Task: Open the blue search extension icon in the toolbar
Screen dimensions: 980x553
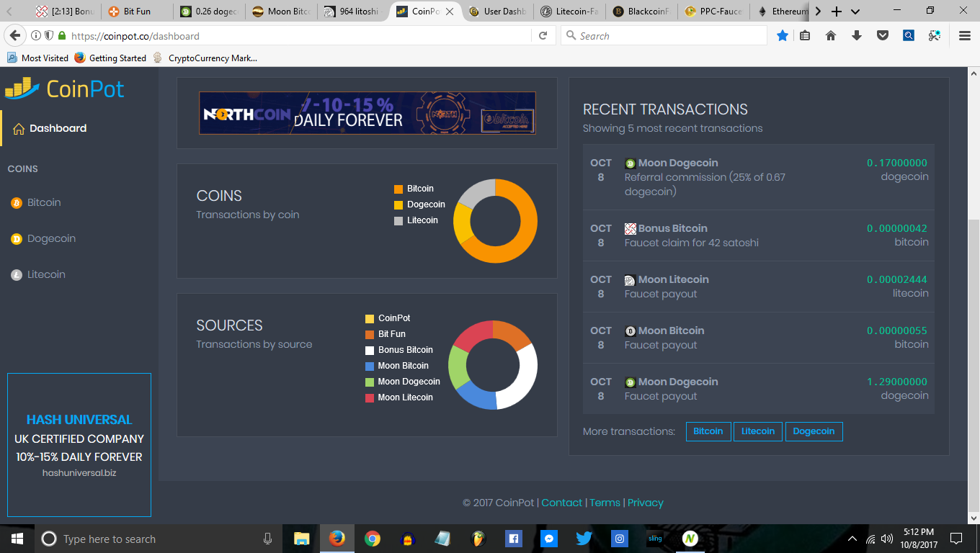Action: [909, 35]
